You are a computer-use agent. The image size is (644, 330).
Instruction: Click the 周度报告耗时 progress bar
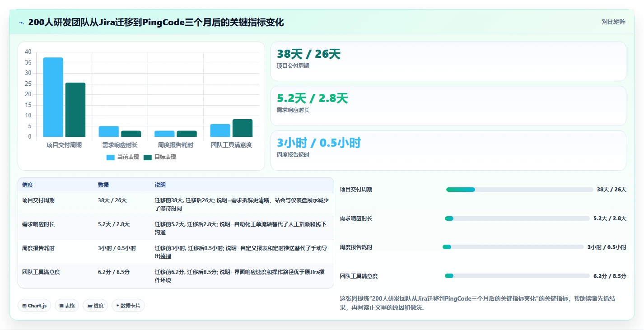513,247
